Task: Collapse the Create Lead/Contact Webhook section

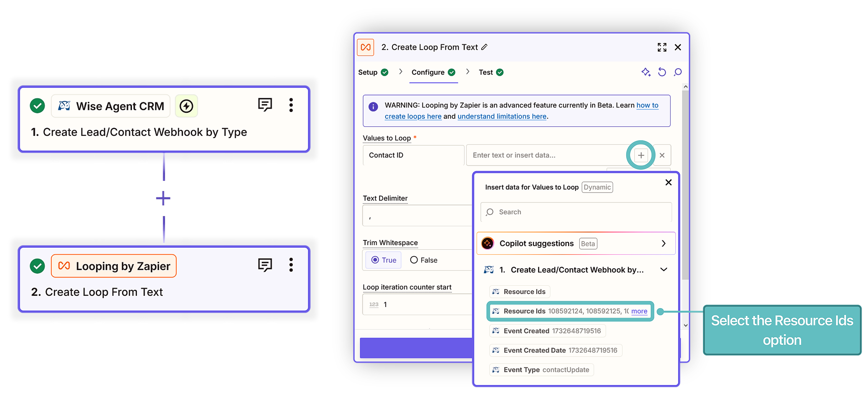Action: pos(664,270)
